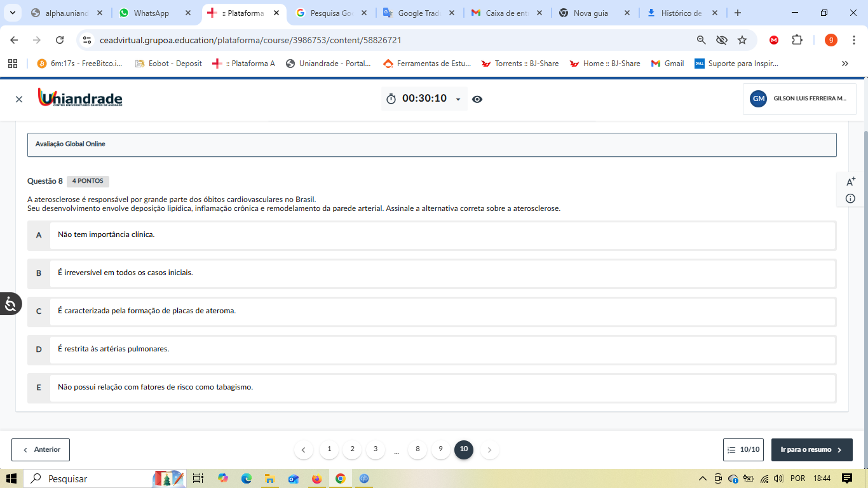Click the accessibility icon on left edge
868x488 pixels.
[10, 304]
